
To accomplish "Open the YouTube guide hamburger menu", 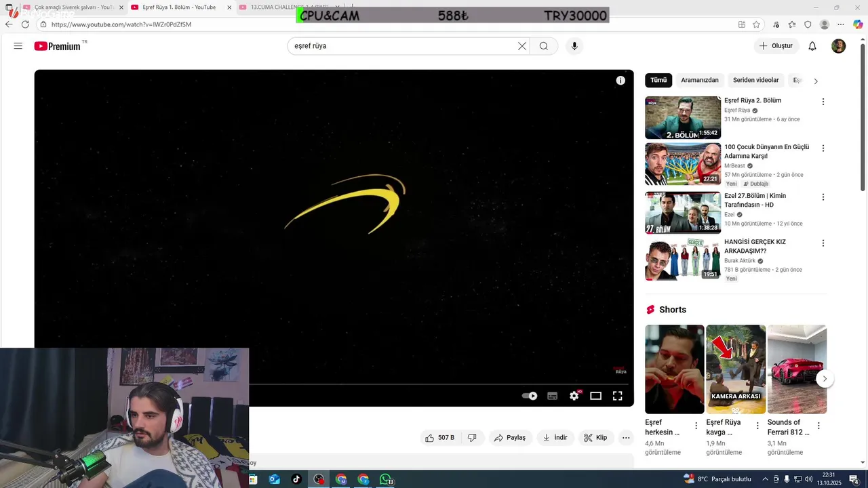I will pyautogui.click(x=18, y=46).
